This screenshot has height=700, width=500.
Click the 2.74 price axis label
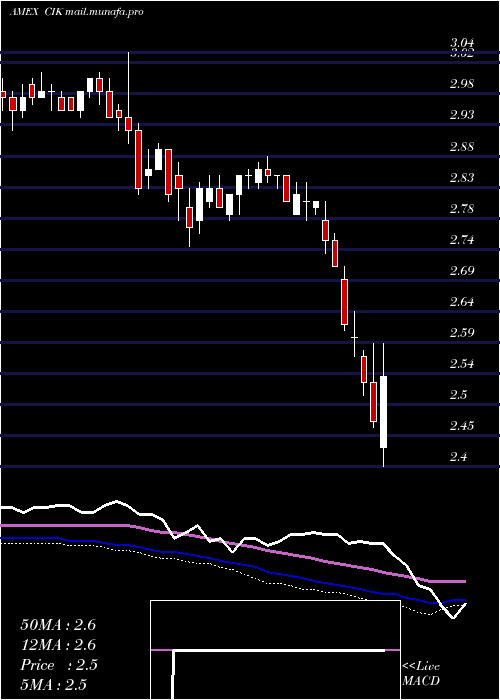[x=462, y=240]
